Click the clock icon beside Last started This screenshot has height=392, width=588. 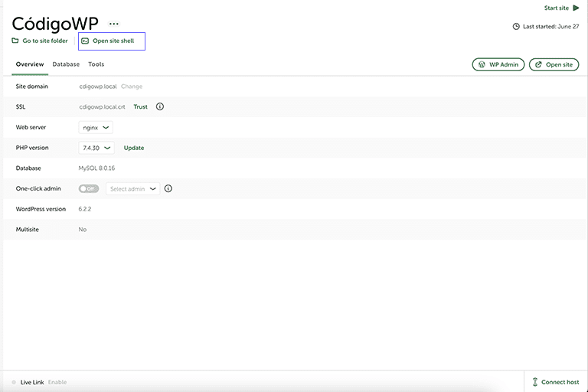point(516,27)
